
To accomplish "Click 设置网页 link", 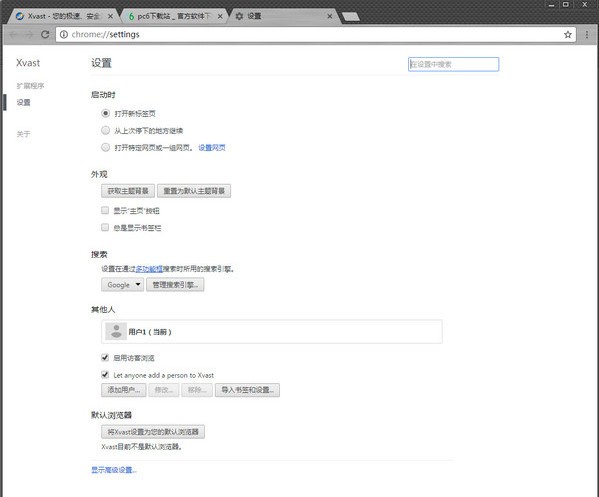I will click(212, 148).
